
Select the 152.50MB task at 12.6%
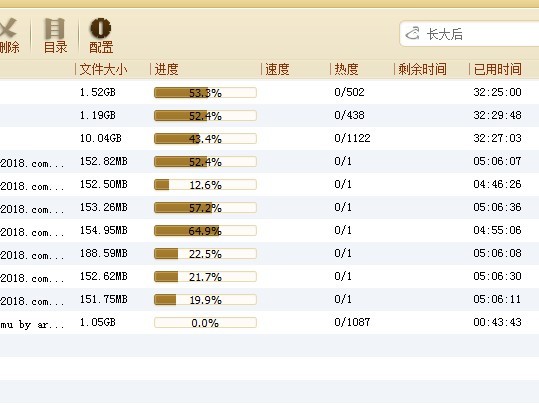coord(270,185)
